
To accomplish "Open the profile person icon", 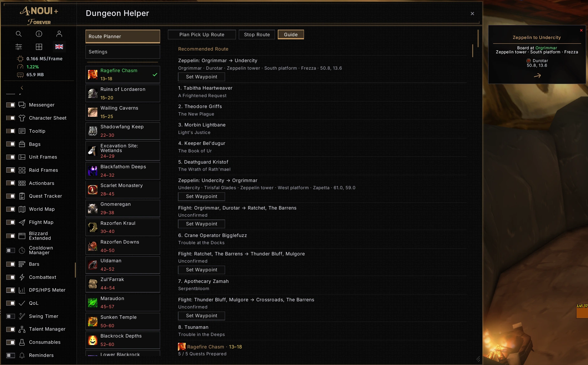I will click(x=59, y=34).
